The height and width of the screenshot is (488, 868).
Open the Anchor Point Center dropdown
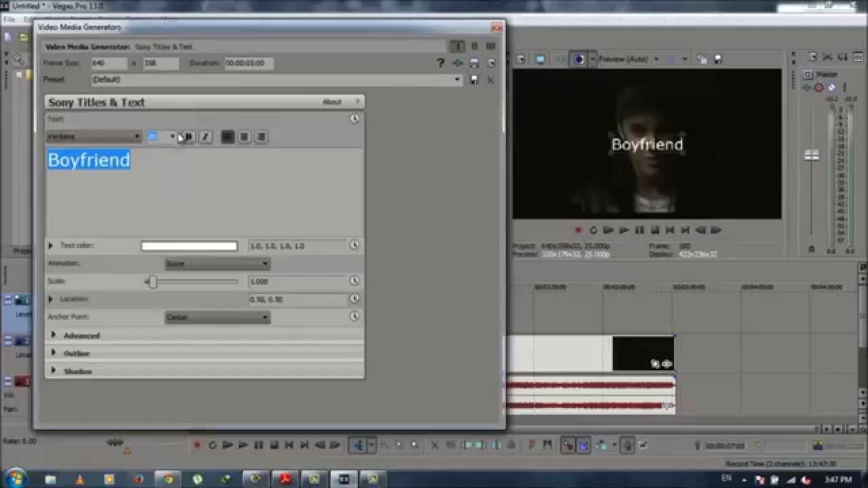(x=218, y=317)
